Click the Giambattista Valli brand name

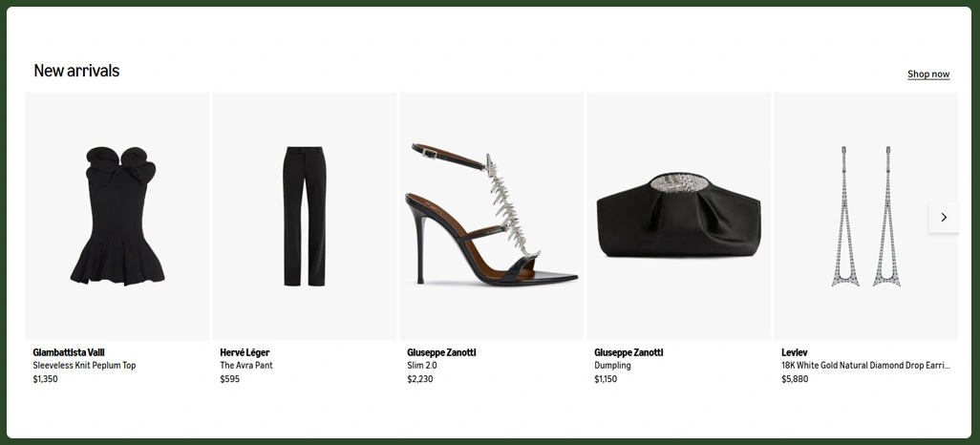[x=69, y=352]
